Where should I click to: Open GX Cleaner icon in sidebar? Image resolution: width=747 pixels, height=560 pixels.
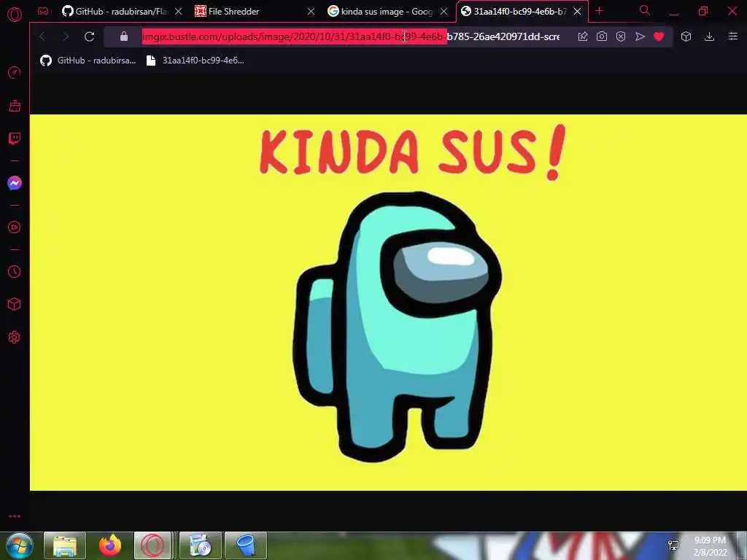(x=15, y=106)
